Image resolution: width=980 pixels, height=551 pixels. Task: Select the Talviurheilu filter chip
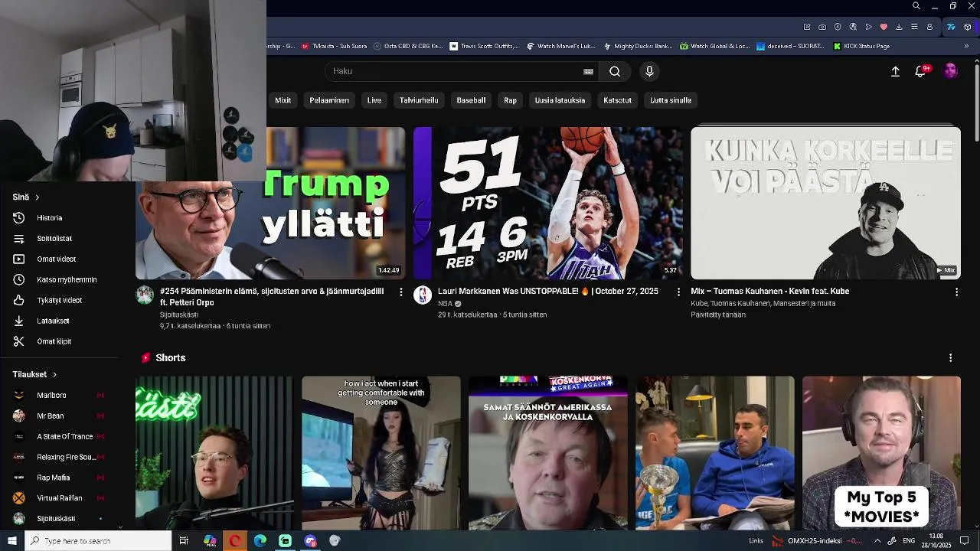tap(419, 100)
